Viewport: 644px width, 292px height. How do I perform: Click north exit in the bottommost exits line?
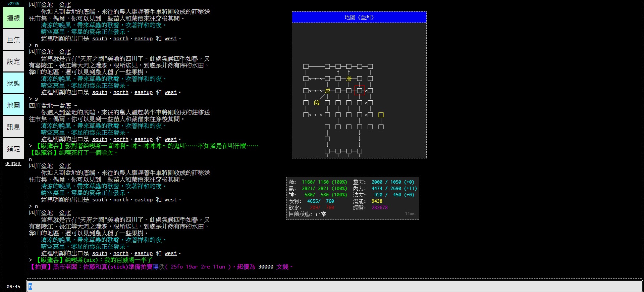pos(121,253)
